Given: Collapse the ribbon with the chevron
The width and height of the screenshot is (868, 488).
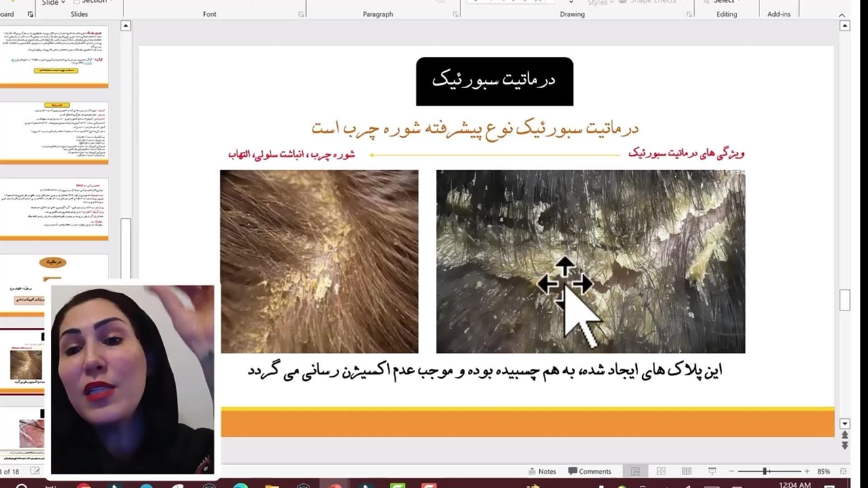Looking at the screenshot, I should point(843,14).
